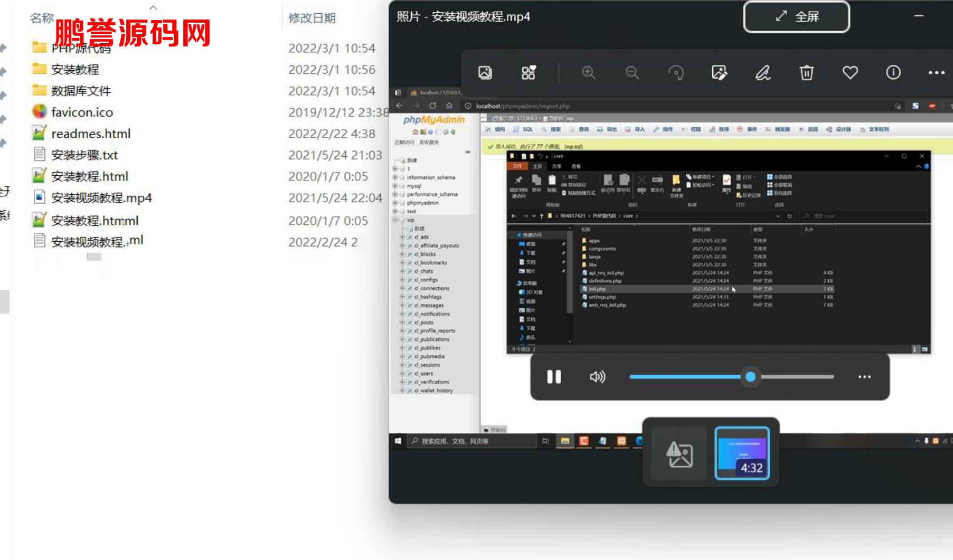Viewport: 953px width, 560px height.
Task: Select the 数据库文件 folder icon
Action: pos(39,90)
